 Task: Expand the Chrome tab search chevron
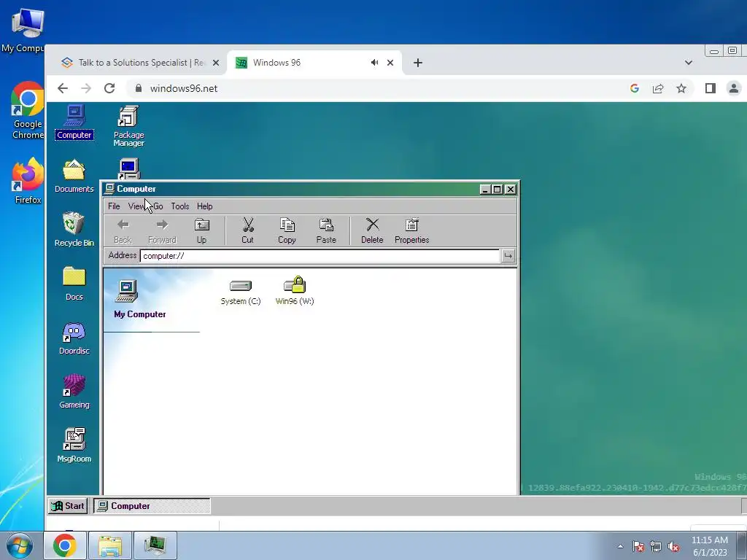point(689,63)
